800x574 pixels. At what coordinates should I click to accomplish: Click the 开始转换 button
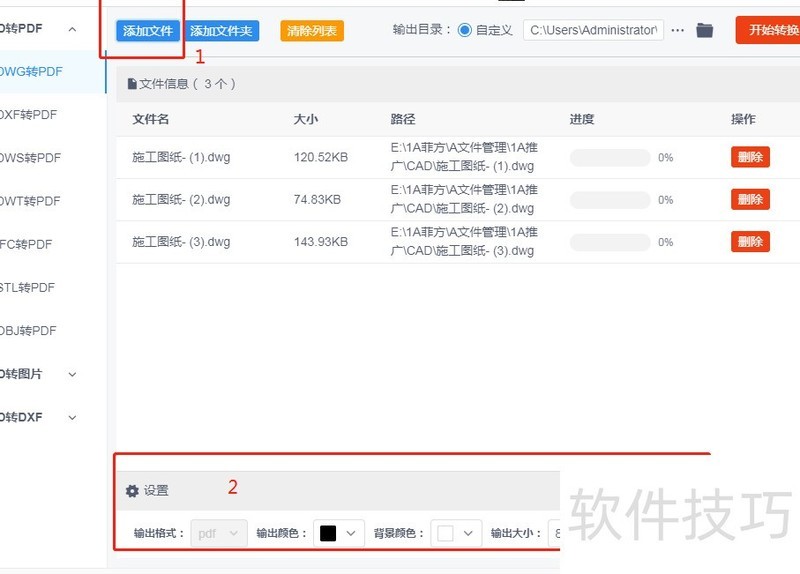coord(768,30)
